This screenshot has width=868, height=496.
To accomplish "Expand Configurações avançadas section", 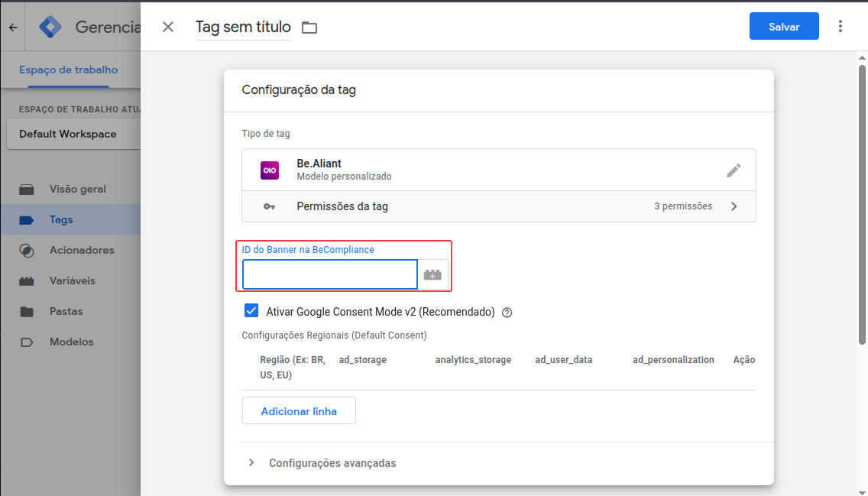I will (x=251, y=463).
